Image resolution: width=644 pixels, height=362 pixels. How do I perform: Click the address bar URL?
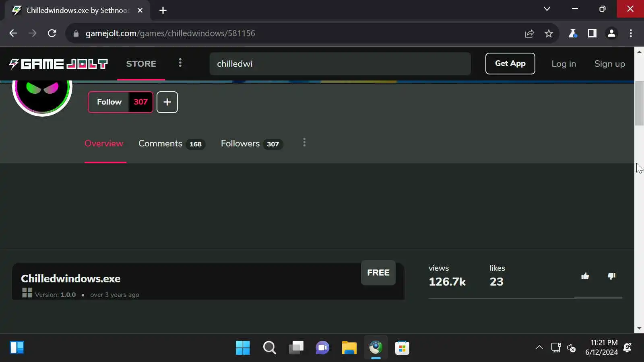click(170, 33)
